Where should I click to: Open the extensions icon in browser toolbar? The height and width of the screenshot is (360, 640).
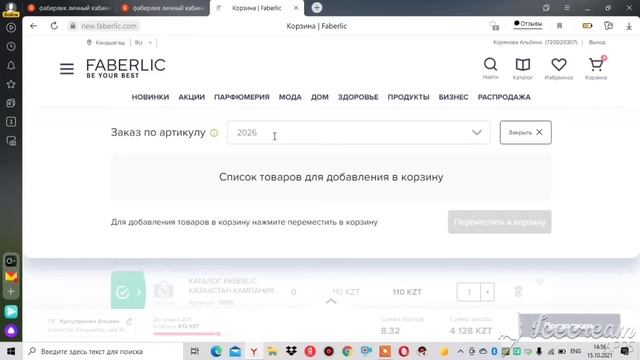coord(608,26)
